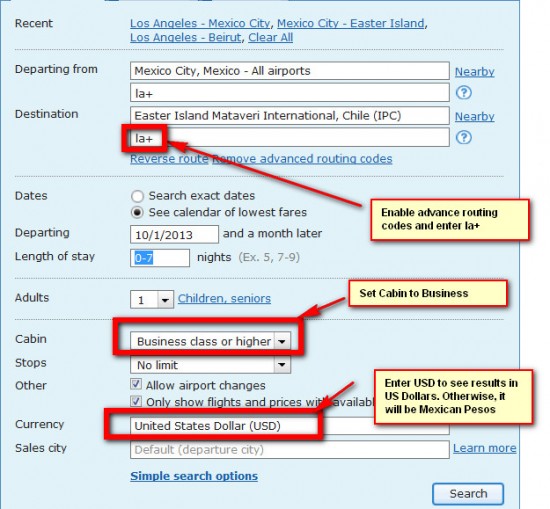Focus the Sales city input field

(290, 450)
